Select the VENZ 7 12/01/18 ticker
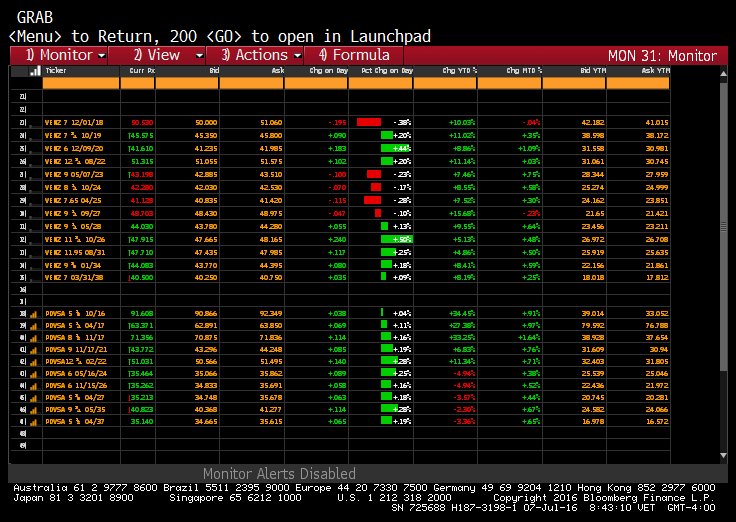736x522 pixels. click(x=74, y=123)
